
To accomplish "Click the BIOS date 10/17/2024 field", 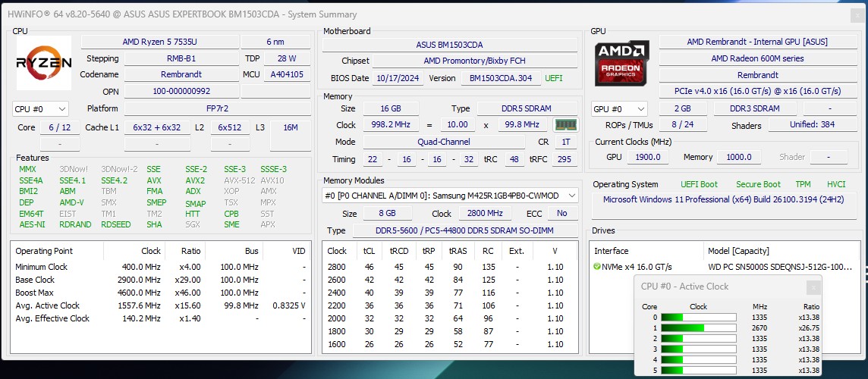I will 398,79.
